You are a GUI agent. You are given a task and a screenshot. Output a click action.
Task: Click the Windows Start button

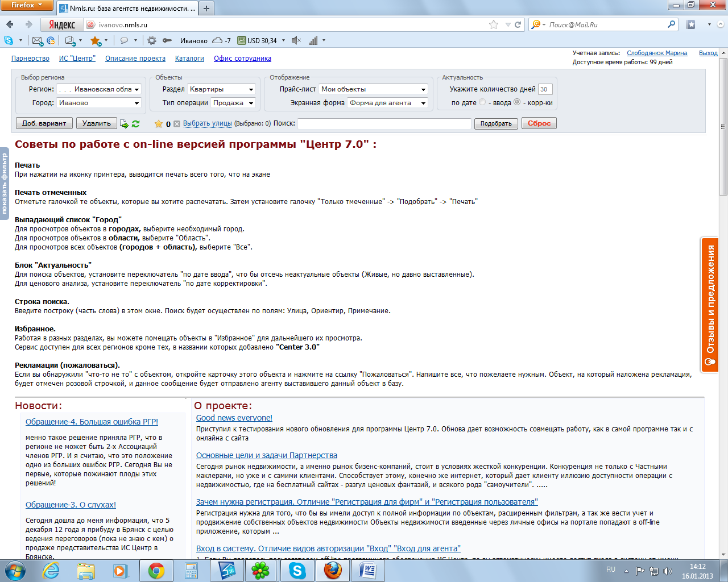point(15,571)
